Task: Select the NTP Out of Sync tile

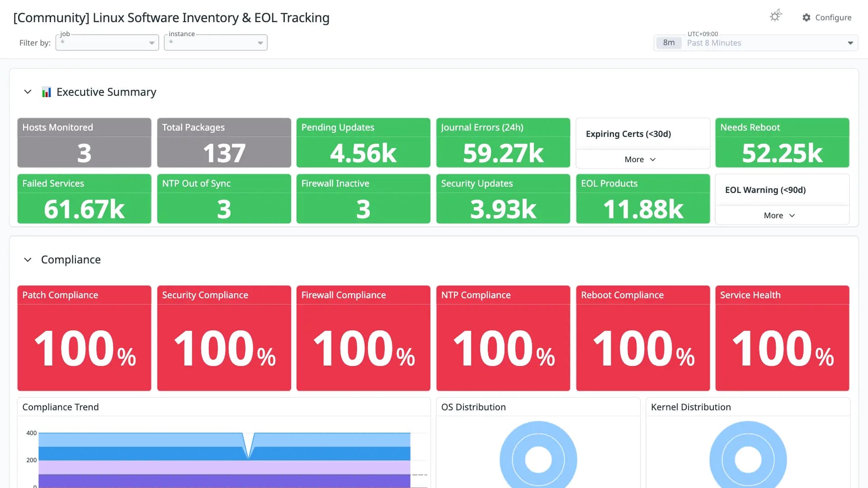Action: [224, 199]
